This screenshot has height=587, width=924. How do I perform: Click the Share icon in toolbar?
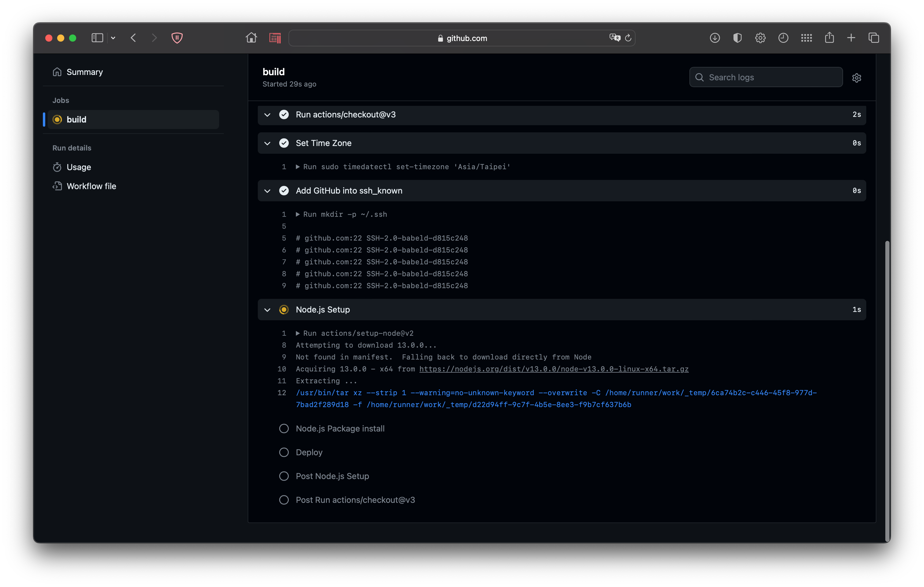[829, 37]
